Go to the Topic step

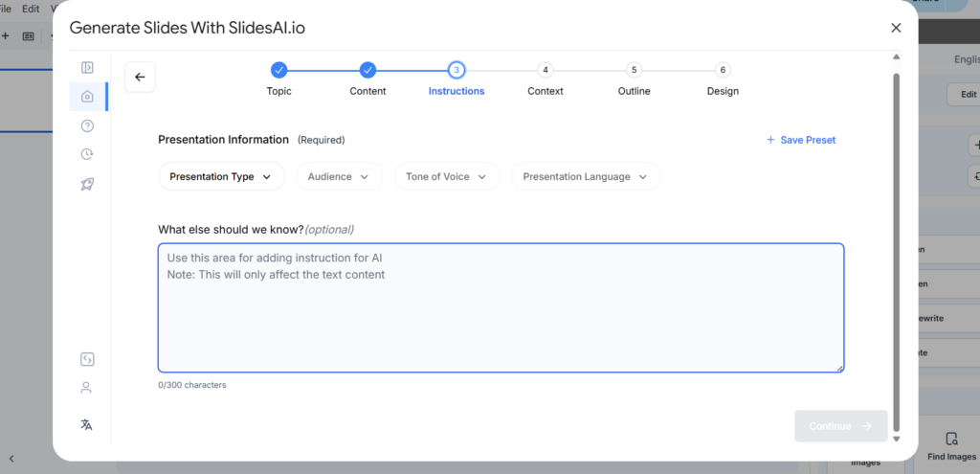click(x=278, y=70)
